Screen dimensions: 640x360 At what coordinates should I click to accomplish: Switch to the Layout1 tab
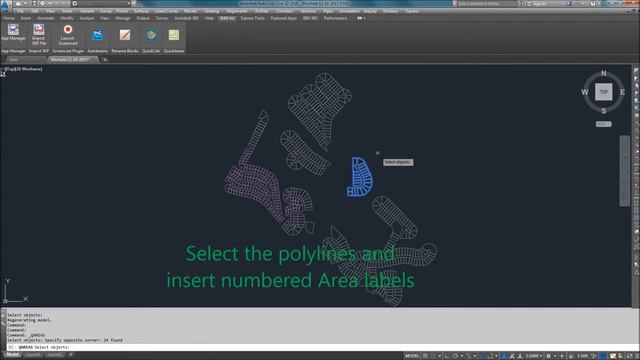click(32, 355)
